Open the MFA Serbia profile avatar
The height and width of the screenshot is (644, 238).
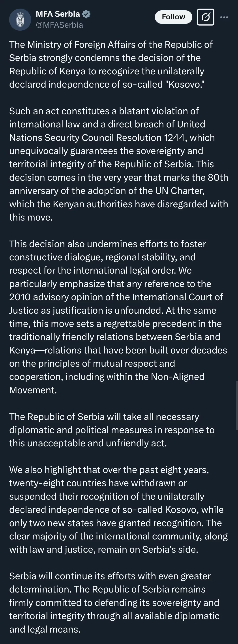tap(20, 20)
